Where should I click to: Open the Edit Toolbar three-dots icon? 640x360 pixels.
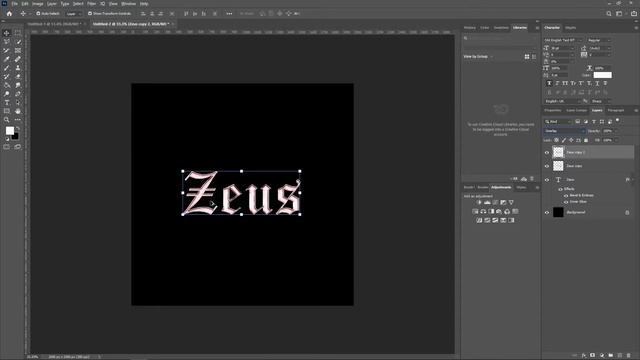18,120
